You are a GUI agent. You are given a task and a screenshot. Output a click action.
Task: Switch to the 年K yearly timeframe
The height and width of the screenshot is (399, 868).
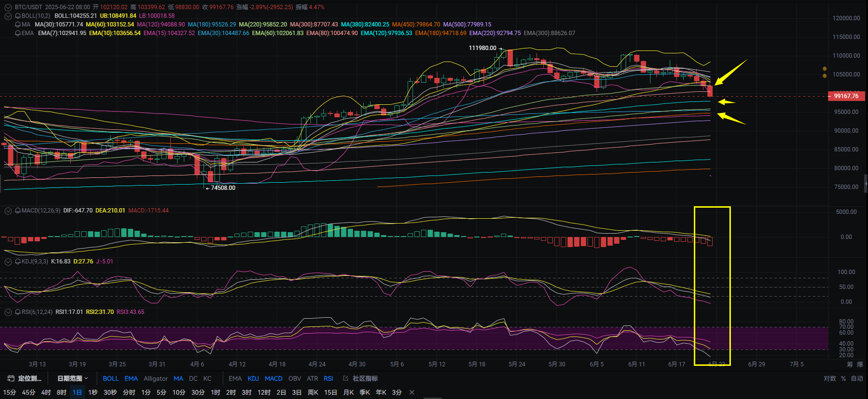tap(381, 392)
